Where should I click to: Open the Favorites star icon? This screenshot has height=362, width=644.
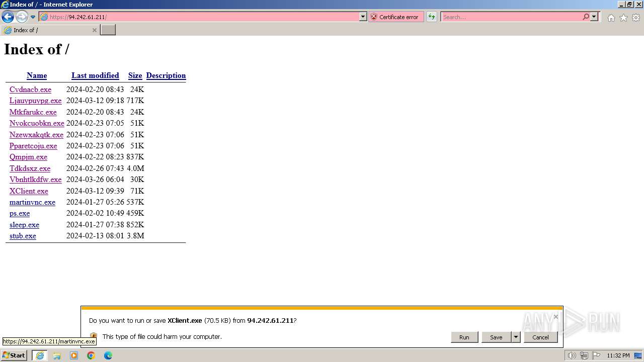pyautogui.click(x=623, y=18)
